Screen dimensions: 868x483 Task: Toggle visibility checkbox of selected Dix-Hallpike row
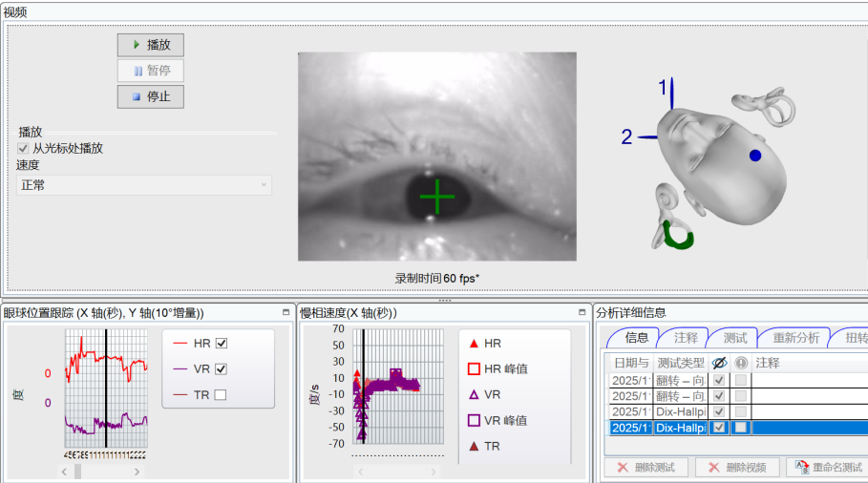click(x=718, y=428)
